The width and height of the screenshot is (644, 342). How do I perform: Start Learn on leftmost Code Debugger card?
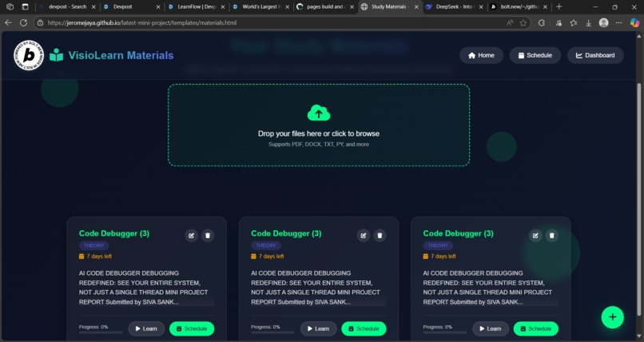tap(147, 328)
